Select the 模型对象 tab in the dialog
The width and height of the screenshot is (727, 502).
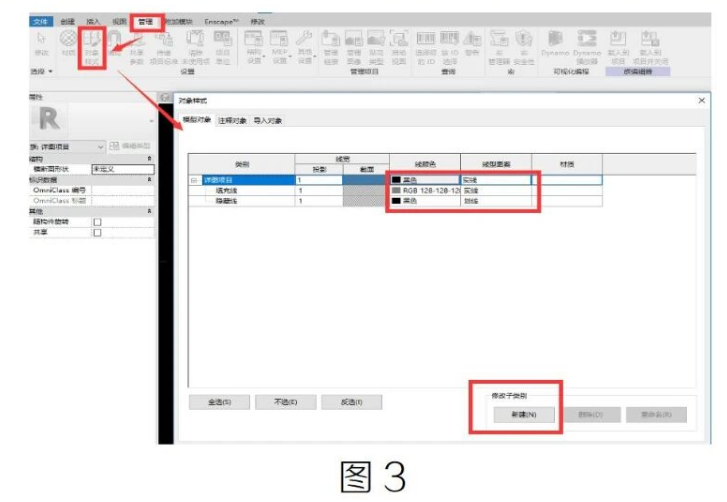197,120
